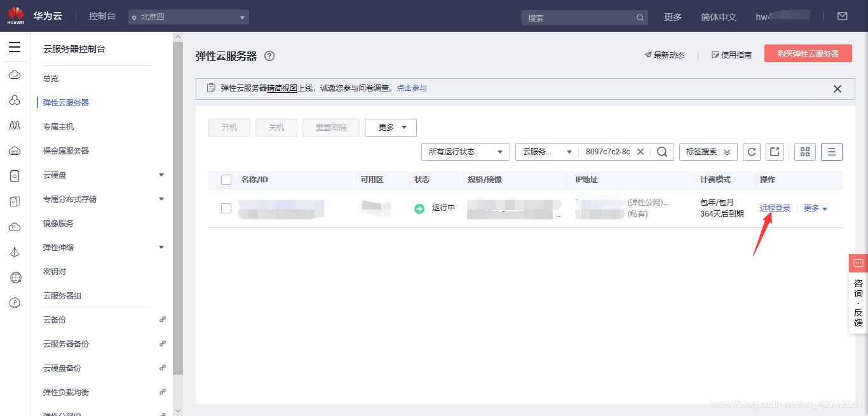Open the hamburger menu in left rail
Screen dimensions: 868x416
(15, 48)
